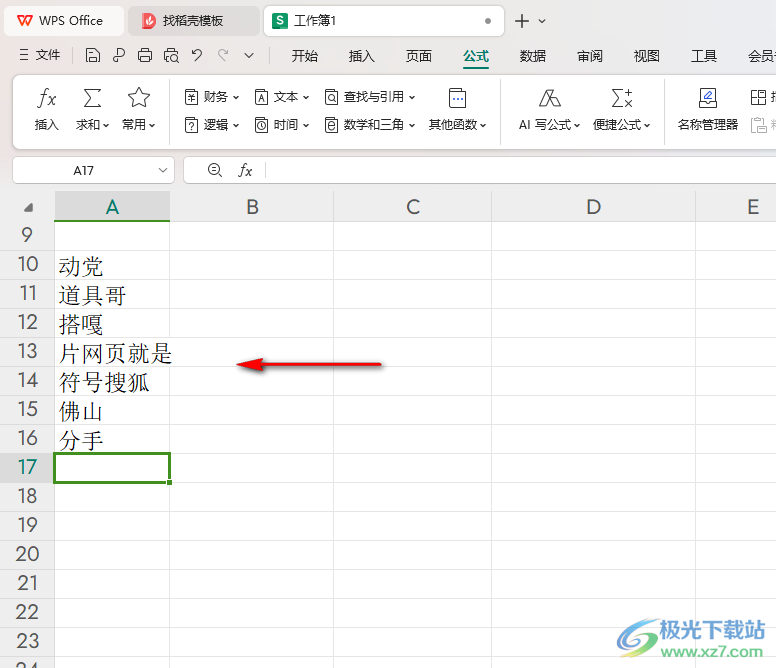Image resolution: width=776 pixels, height=668 pixels.
Task: Select cell containing 动党
Action: point(112,265)
